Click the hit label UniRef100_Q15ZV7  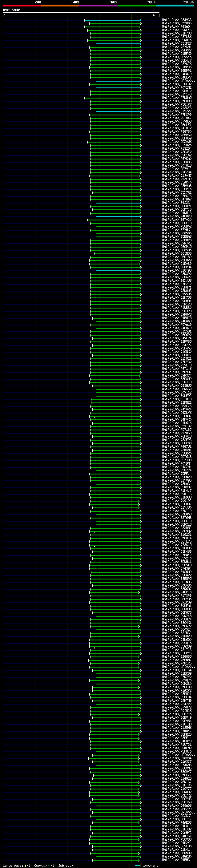177,111
